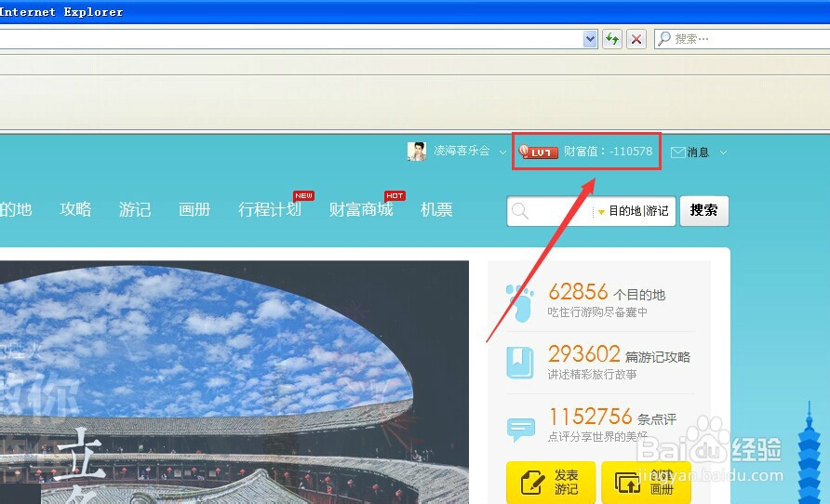Screen dimensions: 830x504
Task: Click the envelope message icon
Action: pyautogui.click(x=677, y=153)
